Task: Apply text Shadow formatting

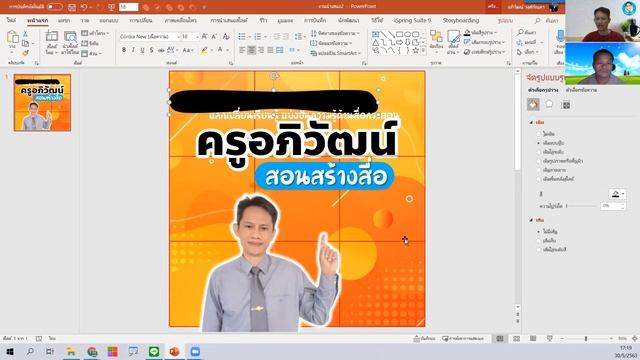Action: pos(151,50)
